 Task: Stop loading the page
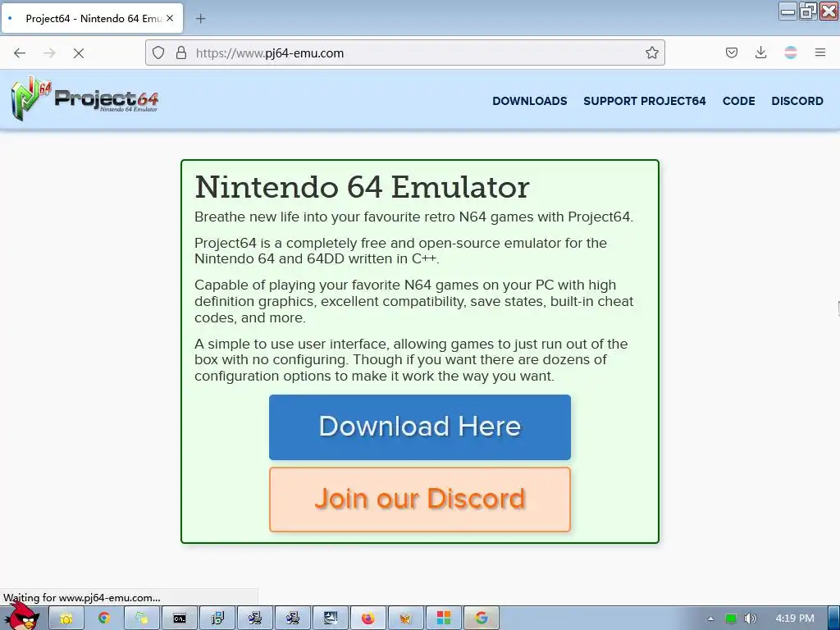click(x=78, y=53)
